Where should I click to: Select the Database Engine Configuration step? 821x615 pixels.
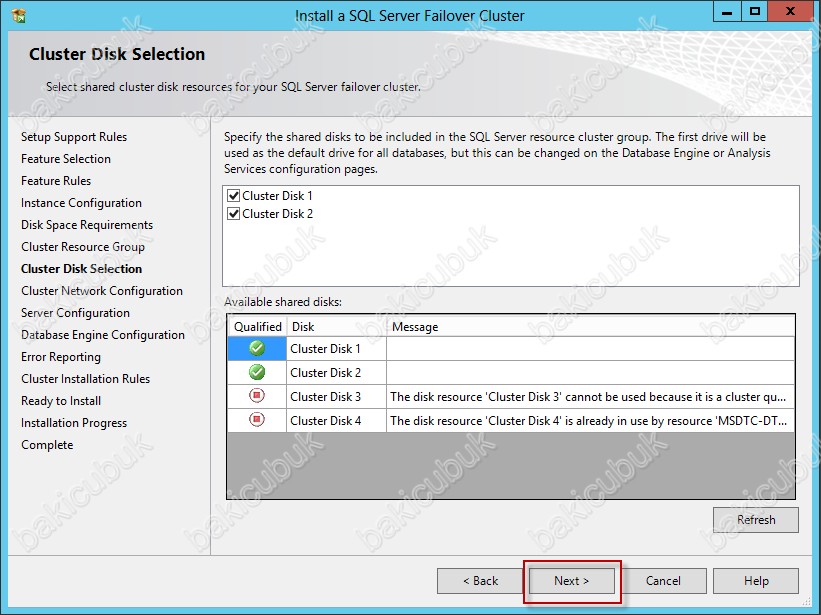tap(103, 335)
